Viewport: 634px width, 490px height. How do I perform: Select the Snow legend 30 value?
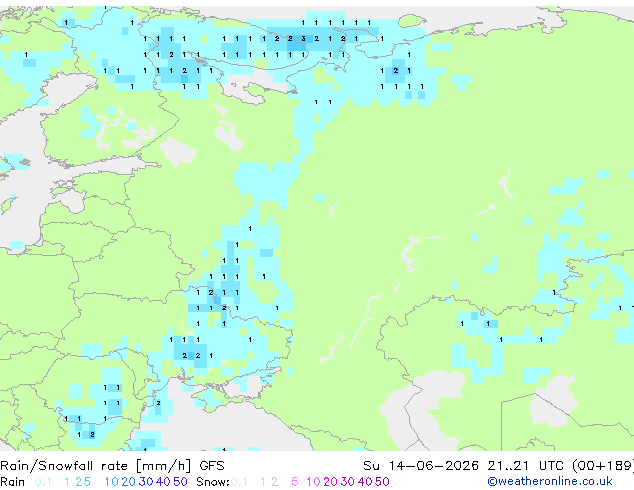point(348,482)
